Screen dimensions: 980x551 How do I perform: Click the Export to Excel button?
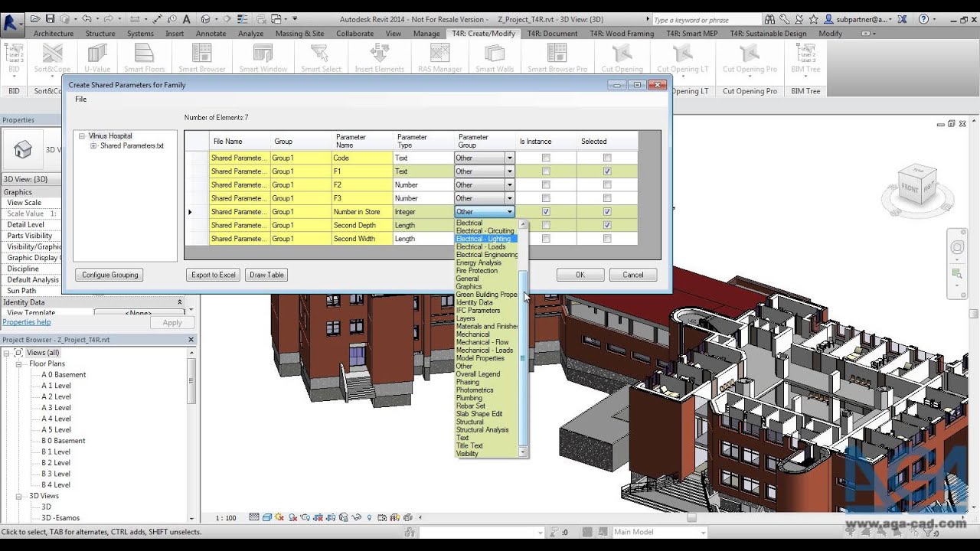(214, 275)
